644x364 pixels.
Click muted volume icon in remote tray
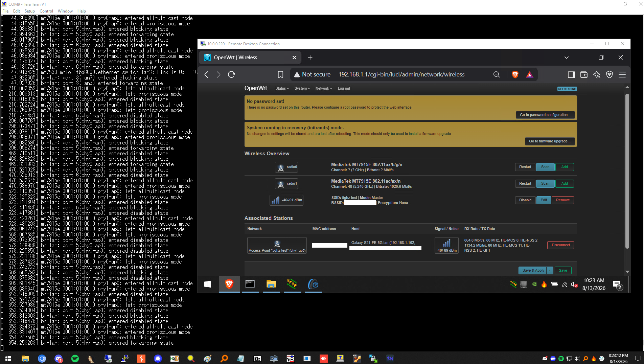[574, 285]
